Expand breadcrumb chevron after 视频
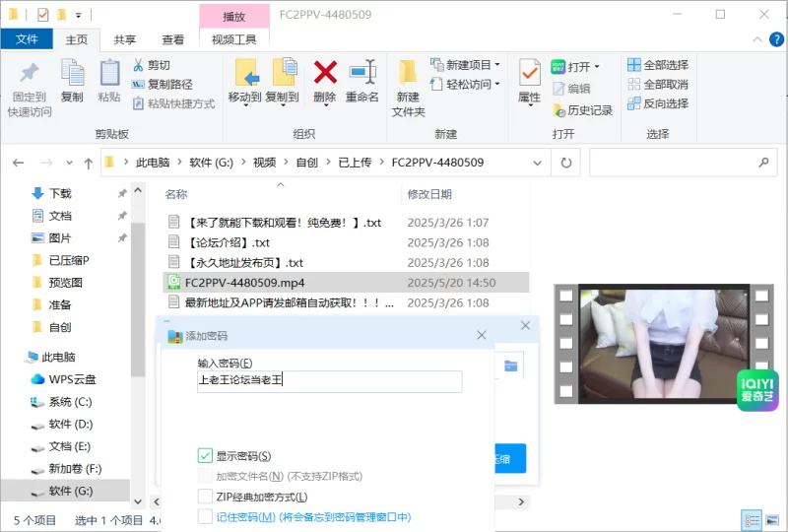The image size is (788, 532). tap(286, 163)
